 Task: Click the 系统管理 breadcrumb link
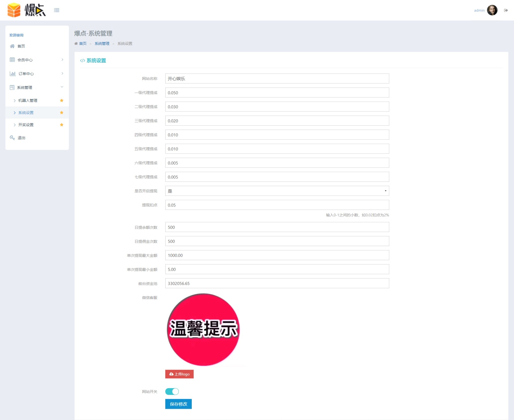[x=102, y=44]
